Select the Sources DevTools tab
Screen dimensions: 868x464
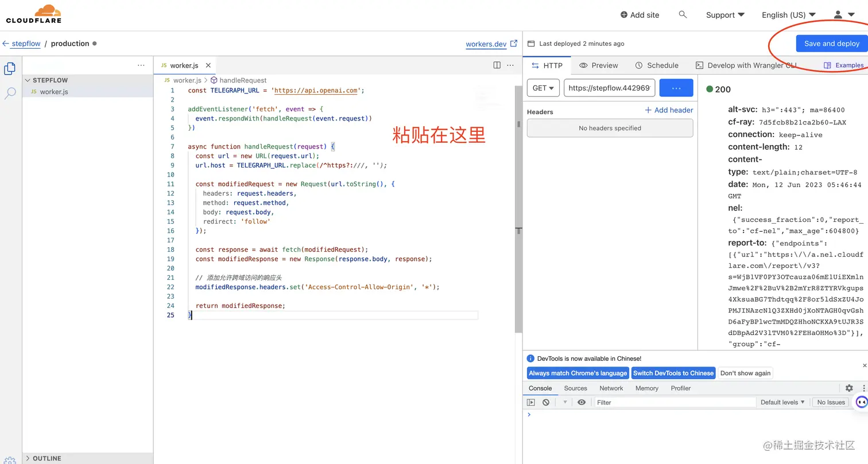click(x=575, y=388)
